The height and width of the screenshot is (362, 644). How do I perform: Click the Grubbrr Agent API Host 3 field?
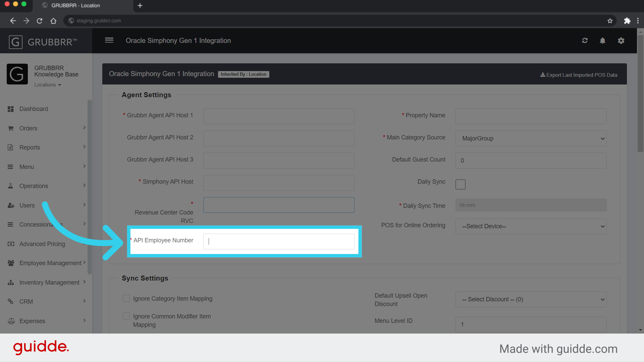pos(279,161)
